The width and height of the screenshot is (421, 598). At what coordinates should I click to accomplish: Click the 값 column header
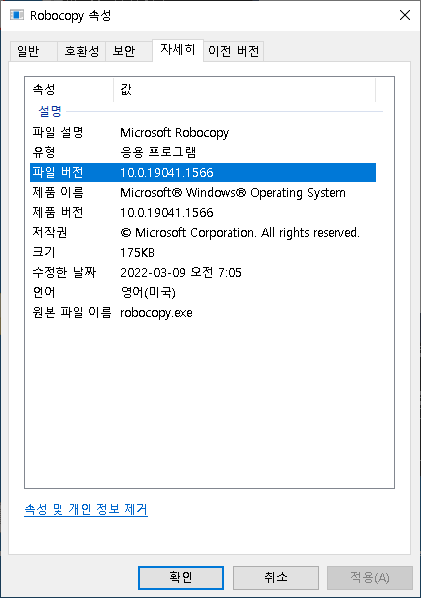coord(244,90)
